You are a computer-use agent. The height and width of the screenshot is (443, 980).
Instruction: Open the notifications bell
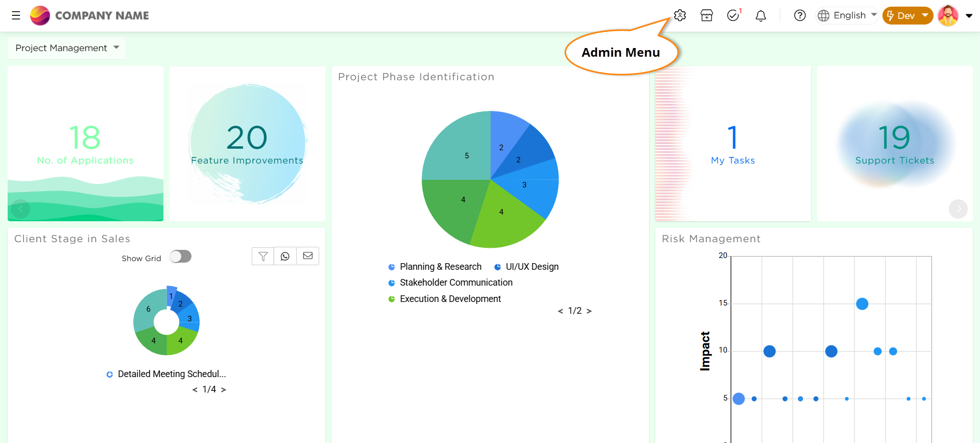pos(761,15)
